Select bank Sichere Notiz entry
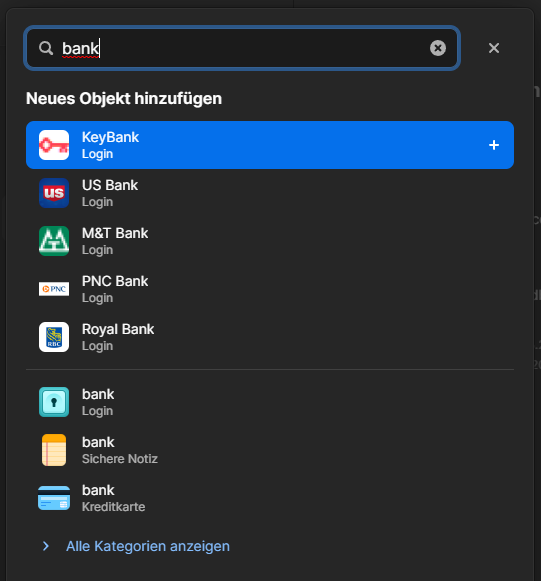 click(x=270, y=450)
